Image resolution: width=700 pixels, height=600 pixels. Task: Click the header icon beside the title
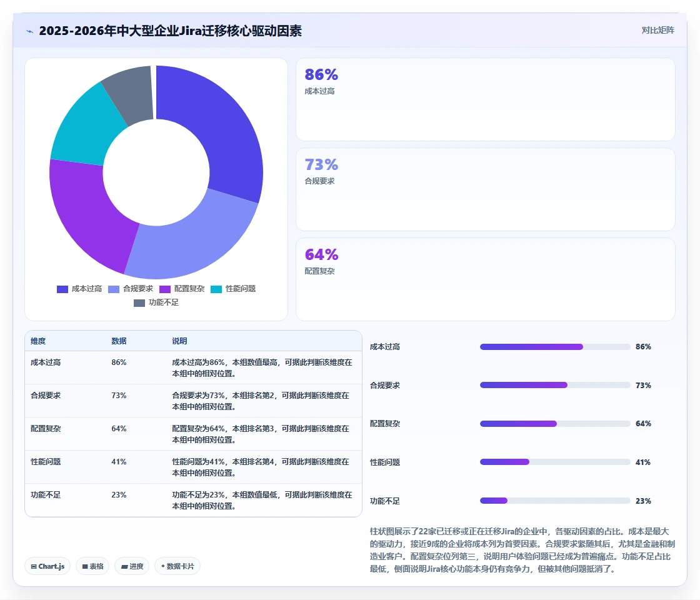pos(30,31)
